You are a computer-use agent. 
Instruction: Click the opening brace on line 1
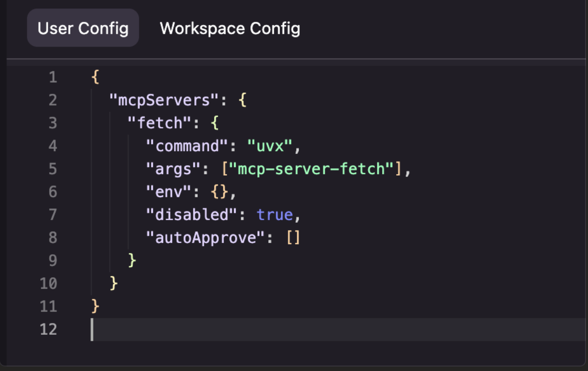(x=95, y=77)
